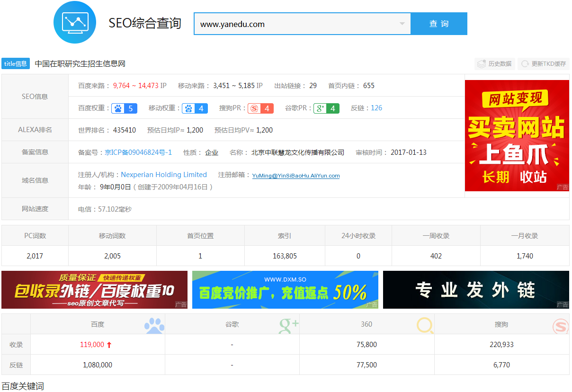Open ICP record 京ICP备09046824号-1
The height and width of the screenshot is (392, 572).
(138, 152)
